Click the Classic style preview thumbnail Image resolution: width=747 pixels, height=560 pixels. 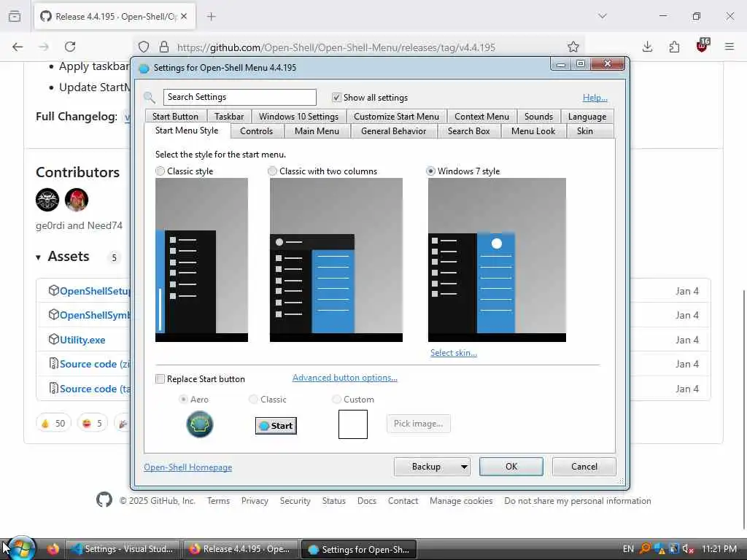201,260
